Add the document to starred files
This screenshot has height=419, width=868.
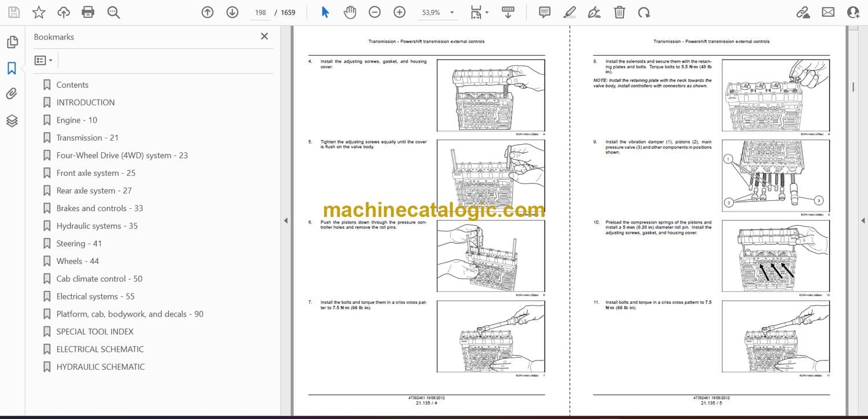click(x=39, y=12)
